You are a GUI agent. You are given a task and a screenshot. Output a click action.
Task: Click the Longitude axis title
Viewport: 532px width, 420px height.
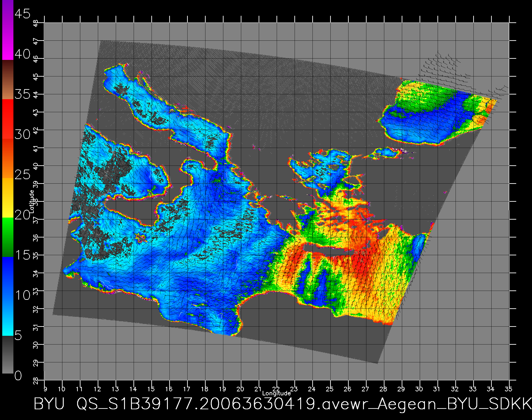coord(276,393)
